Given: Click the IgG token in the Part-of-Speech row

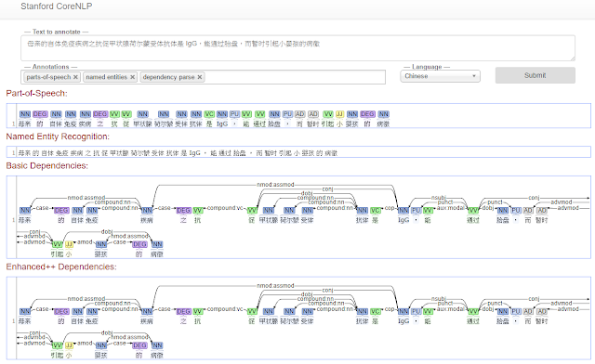Looking at the screenshot, I should [x=222, y=123].
